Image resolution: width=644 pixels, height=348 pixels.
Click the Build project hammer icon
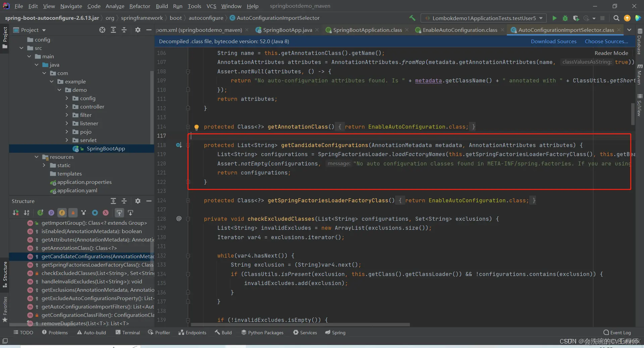click(x=412, y=18)
